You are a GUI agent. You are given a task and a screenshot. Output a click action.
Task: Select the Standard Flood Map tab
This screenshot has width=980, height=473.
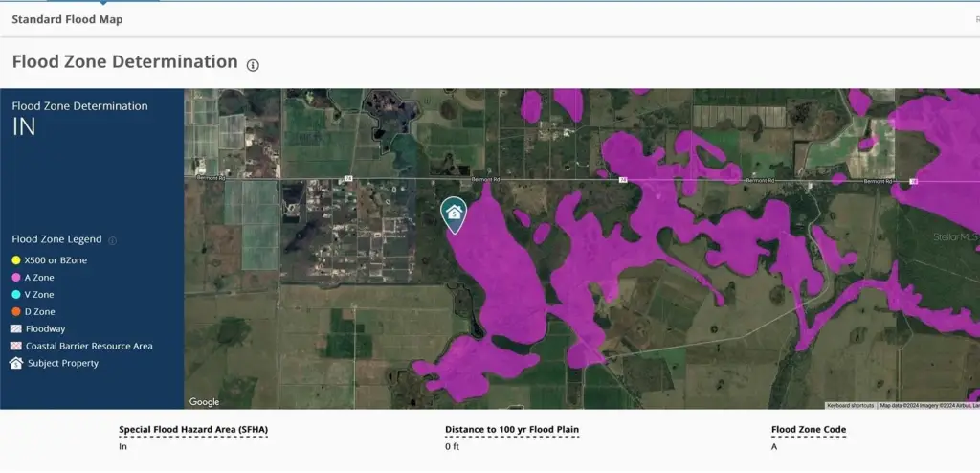67,19
